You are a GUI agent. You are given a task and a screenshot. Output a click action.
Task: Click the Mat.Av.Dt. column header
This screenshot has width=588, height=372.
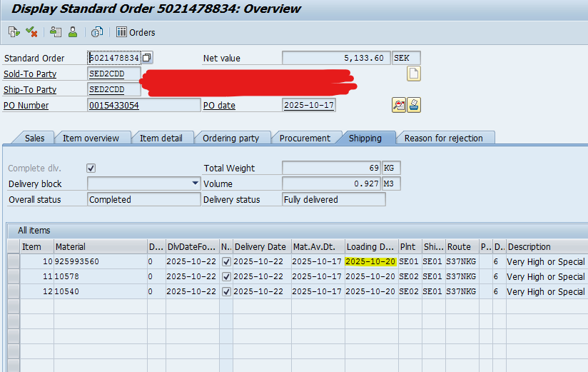(x=318, y=246)
